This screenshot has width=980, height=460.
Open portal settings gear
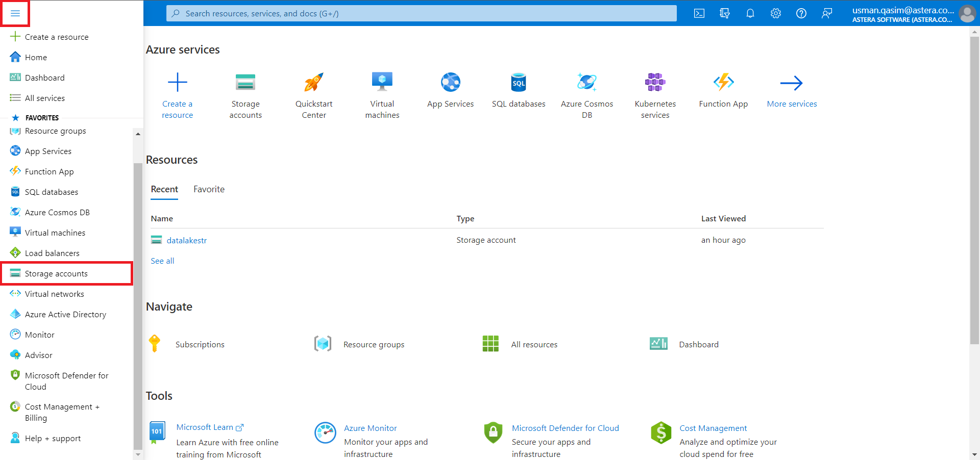coord(775,13)
